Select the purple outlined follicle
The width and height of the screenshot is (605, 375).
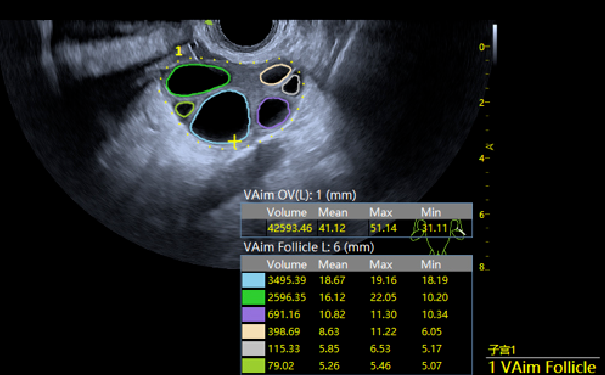point(273,113)
